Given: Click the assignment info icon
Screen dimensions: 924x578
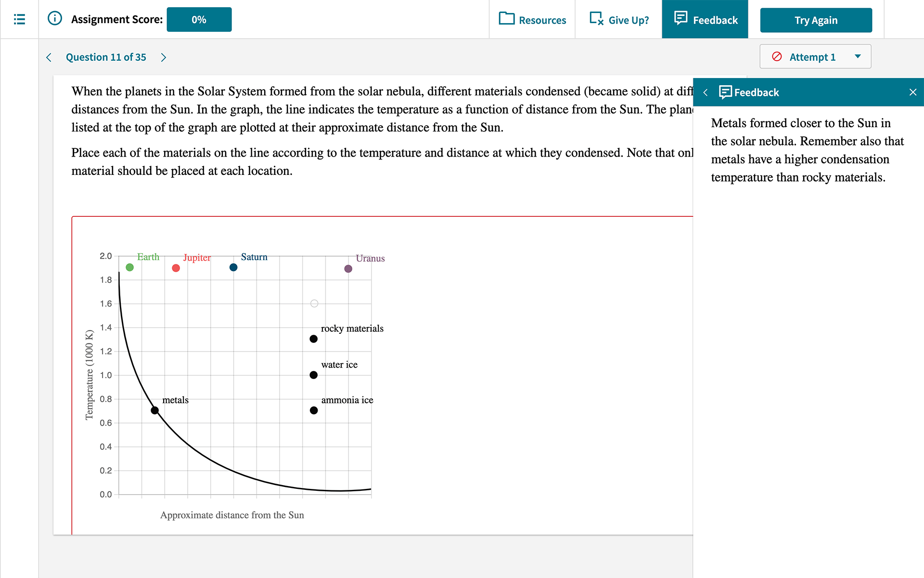Looking at the screenshot, I should [54, 19].
